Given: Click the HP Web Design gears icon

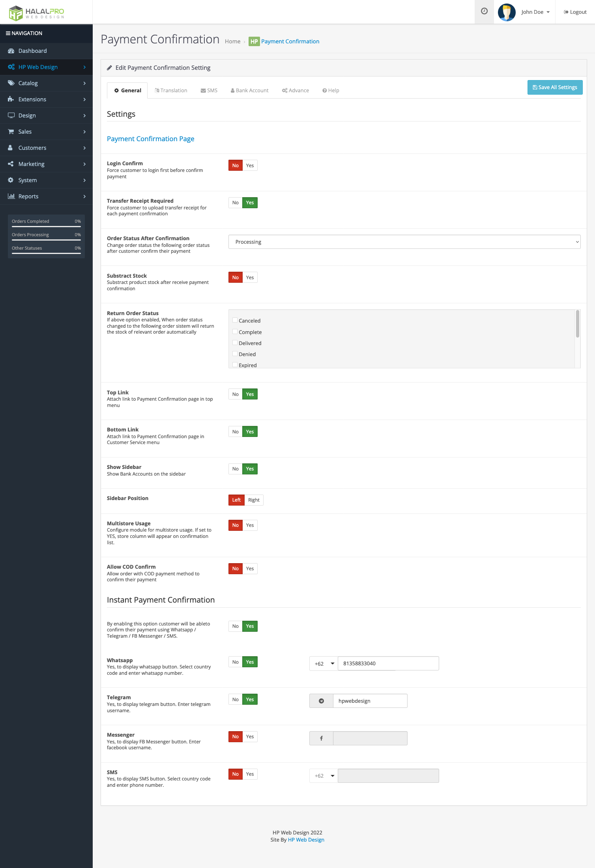Looking at the screenshot, I should [11, 67].
